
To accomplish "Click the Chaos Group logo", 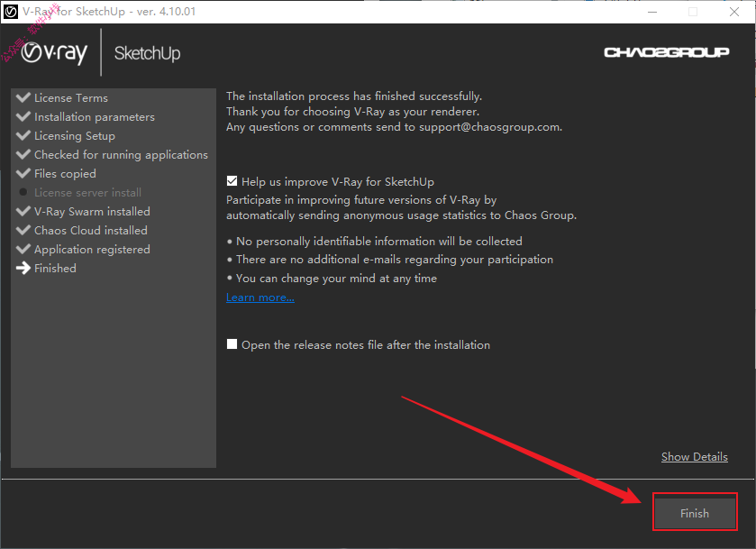I will pos(666,52).
